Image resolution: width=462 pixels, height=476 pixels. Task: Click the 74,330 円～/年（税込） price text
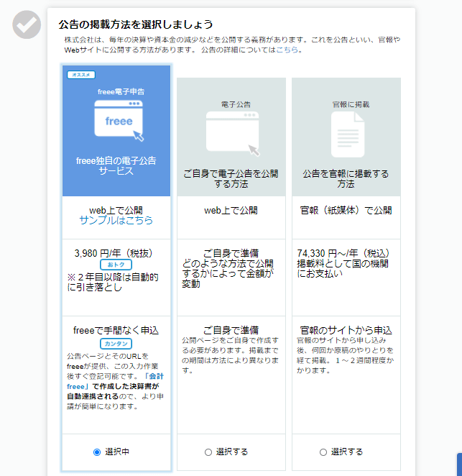[x=343, y=253]
